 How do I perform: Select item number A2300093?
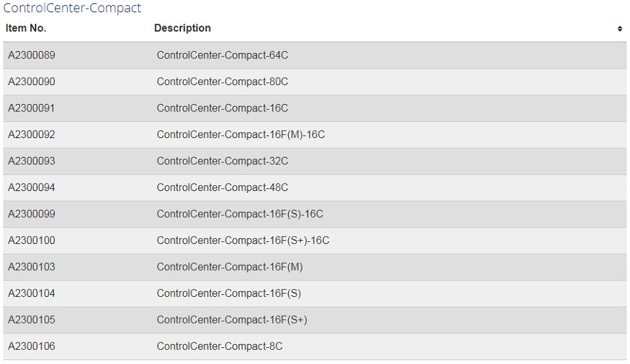[x=31, y=161]
